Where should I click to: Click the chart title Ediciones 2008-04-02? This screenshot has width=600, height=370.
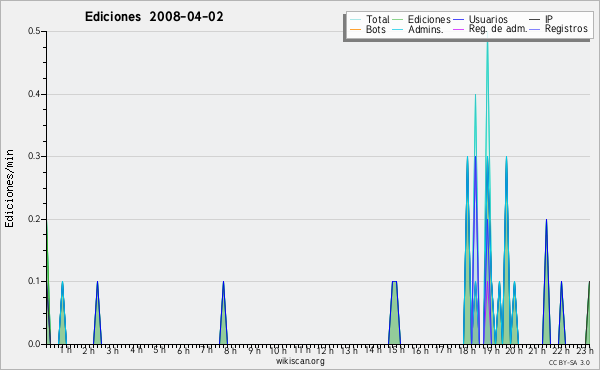pos(154,17)
